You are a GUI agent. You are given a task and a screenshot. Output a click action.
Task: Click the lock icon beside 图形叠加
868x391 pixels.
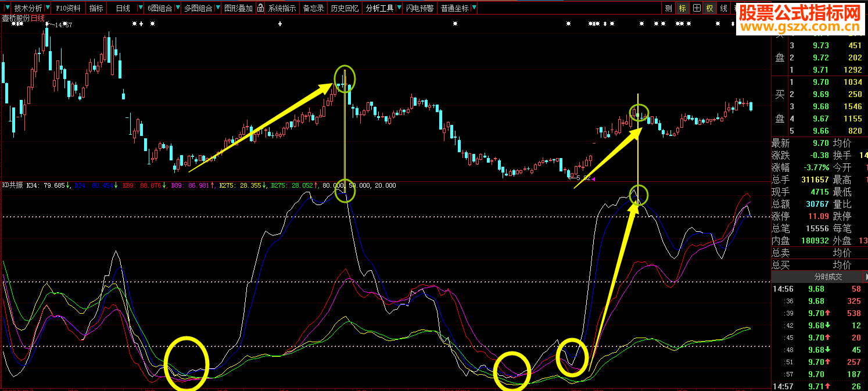(x=261, y=8)
